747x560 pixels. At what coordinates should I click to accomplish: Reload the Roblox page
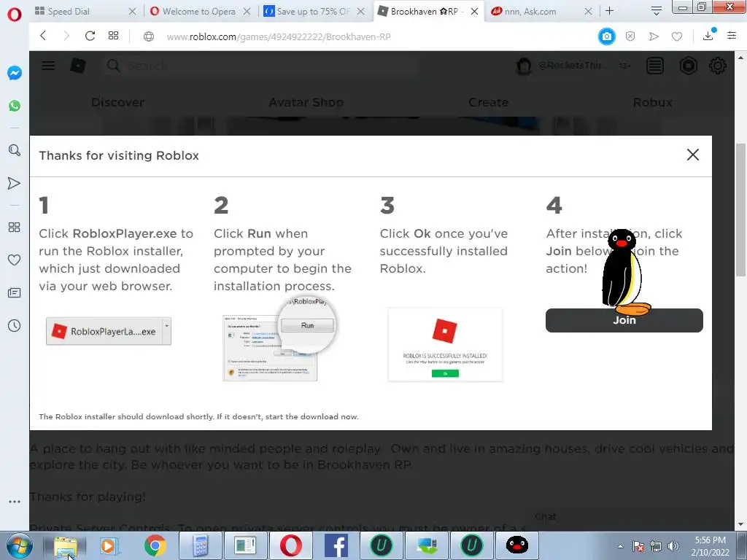pyautogui.click(x=90, y=36)
